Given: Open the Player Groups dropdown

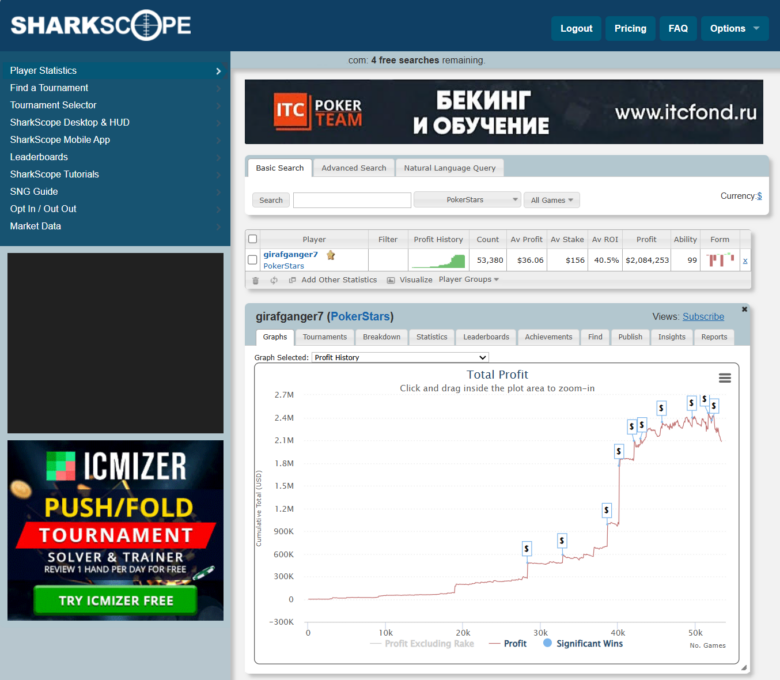Looking at the screenshot, I should [x=468, y=280].
